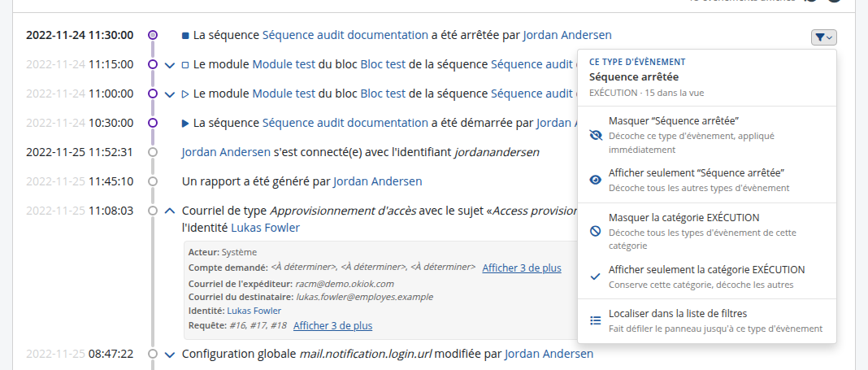This screenshot has width=868, height=370.
Task: Open Lukas Fowler link in the Identité field
Action: pyautogui.click(x=254, y=311)
